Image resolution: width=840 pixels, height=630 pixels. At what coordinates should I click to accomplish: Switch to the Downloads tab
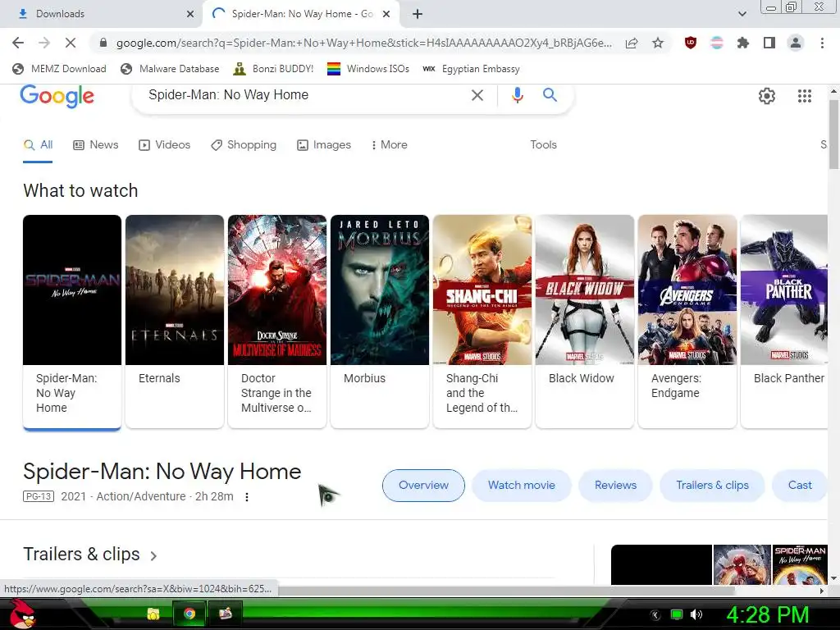pyautogui.click(x=102, y=14)
